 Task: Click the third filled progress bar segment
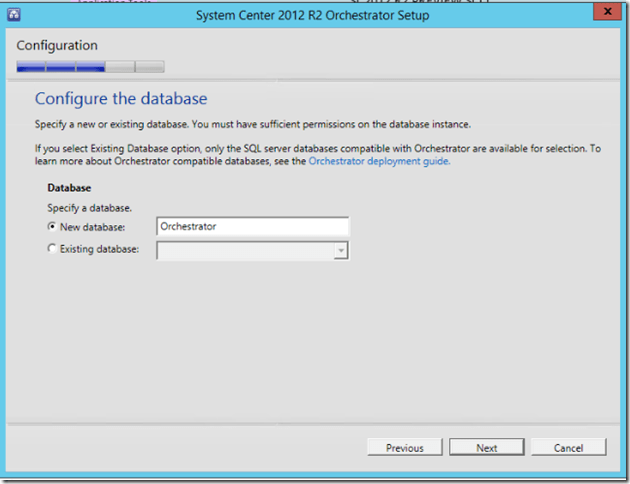[x=91, y=67]
